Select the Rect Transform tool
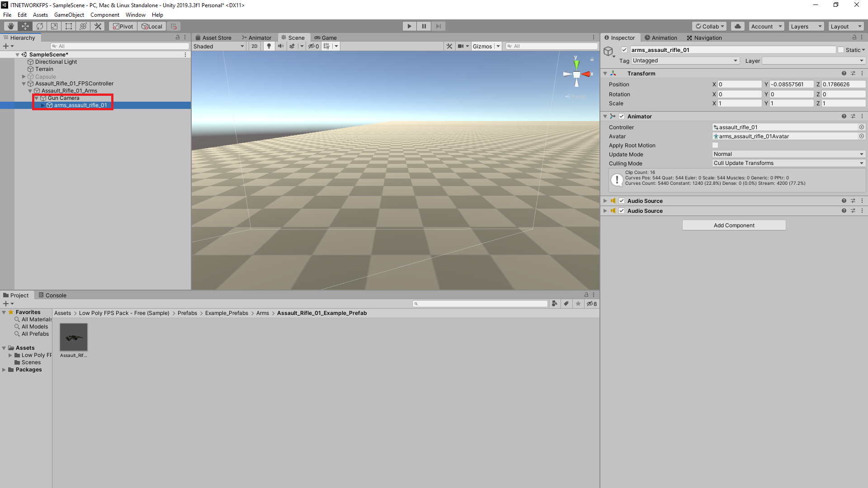868x488 pixels. [69, 26]
